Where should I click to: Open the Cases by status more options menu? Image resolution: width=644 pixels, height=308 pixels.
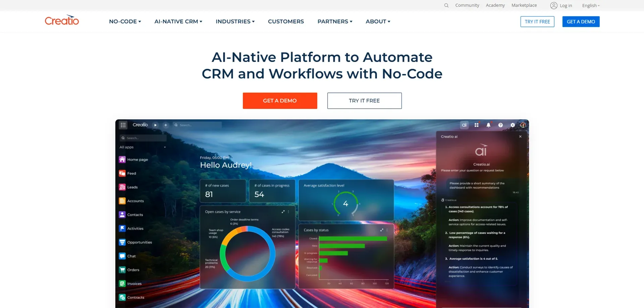(x=387, y=230)
